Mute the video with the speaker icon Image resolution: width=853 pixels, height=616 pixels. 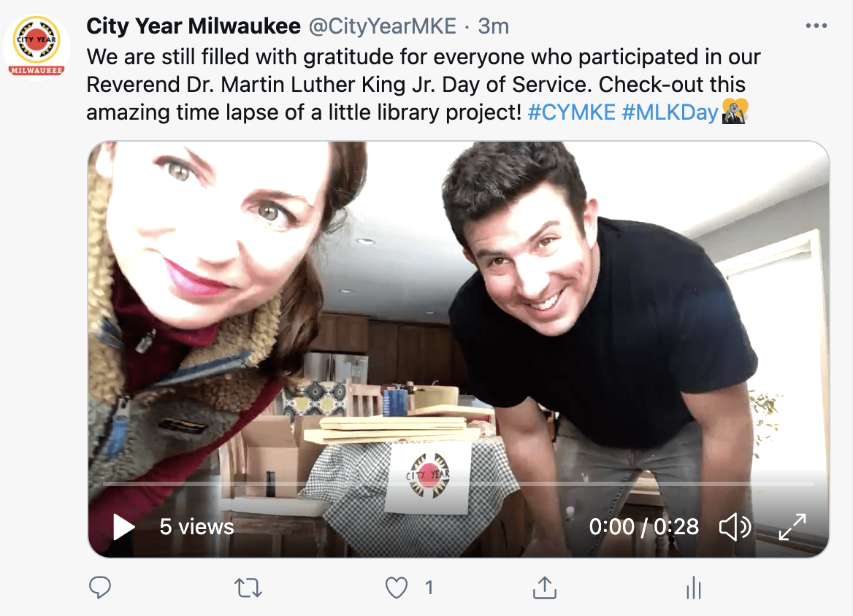[735, 527]
